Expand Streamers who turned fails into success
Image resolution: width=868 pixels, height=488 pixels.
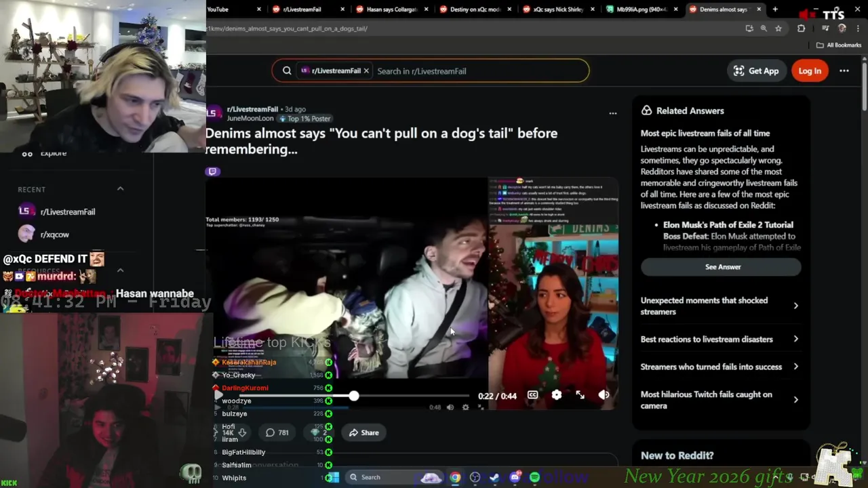pyautogui.click(x=720, y=367)
